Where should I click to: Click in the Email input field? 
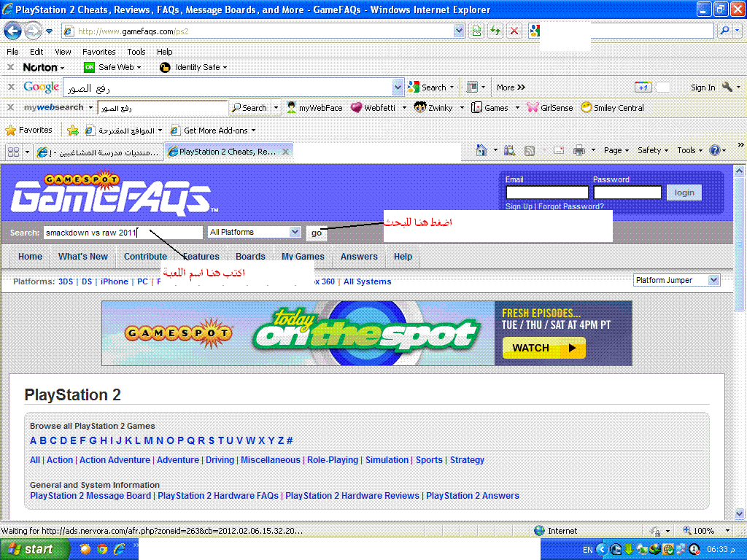[x=547, y=192]
